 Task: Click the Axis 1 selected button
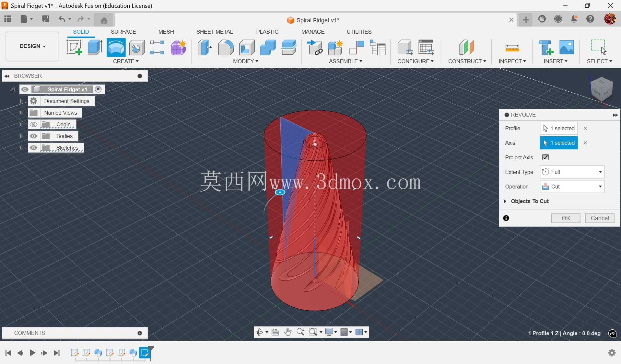(559, 143)
